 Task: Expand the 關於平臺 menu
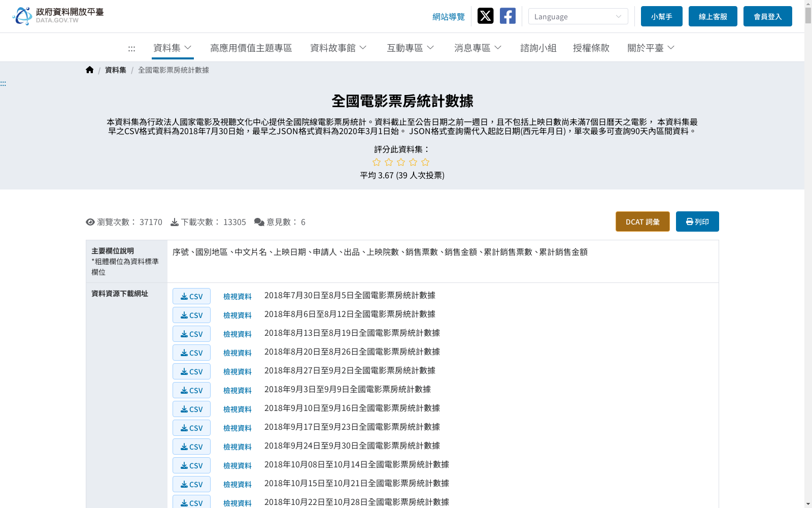point(651,48)
